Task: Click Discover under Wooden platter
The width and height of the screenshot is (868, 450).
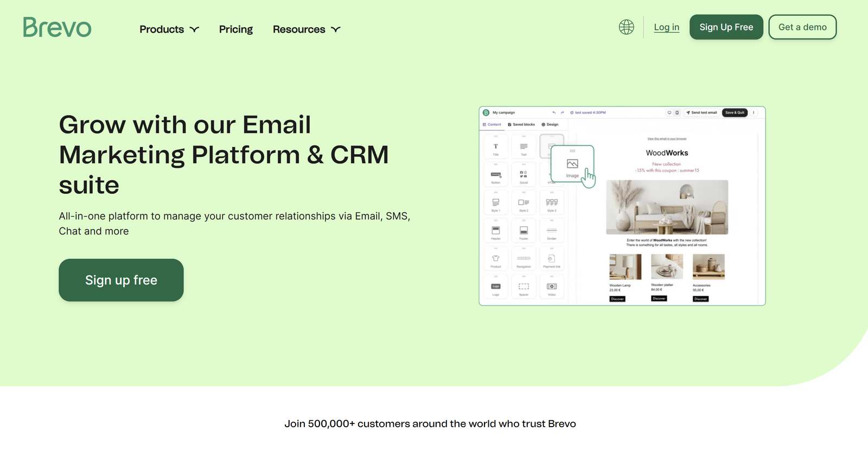Action: point(659,299)
